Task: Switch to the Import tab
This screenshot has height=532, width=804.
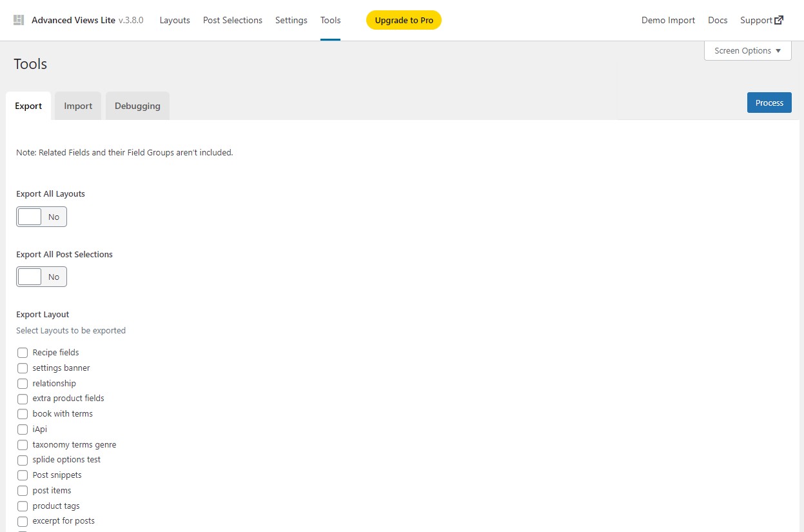Action: pos(77,105)
